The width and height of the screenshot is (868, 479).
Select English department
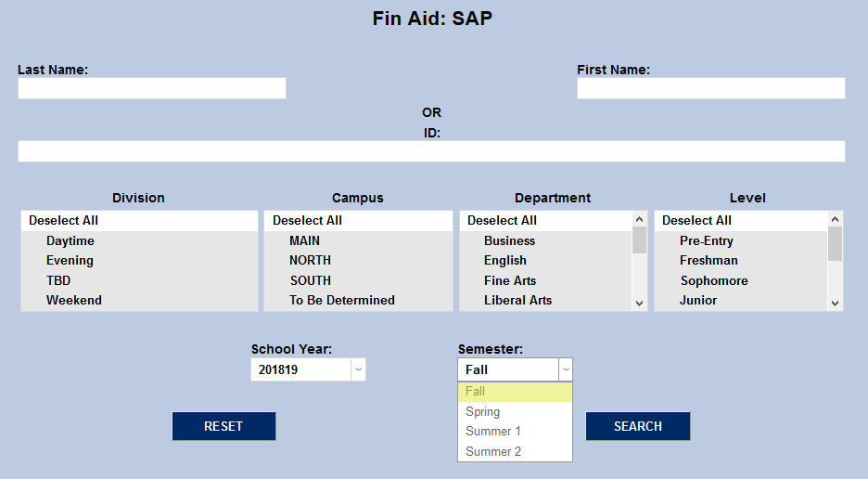[x=546, y=261]
